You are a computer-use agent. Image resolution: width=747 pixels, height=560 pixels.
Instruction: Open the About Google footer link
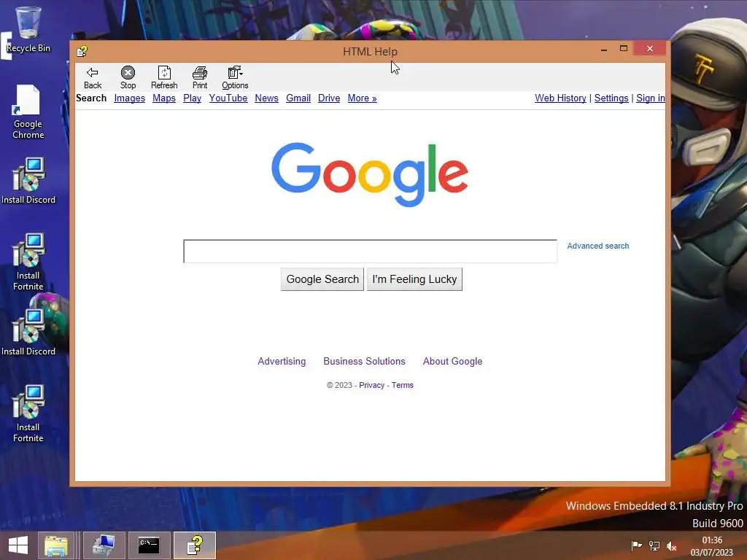(452, 361)
